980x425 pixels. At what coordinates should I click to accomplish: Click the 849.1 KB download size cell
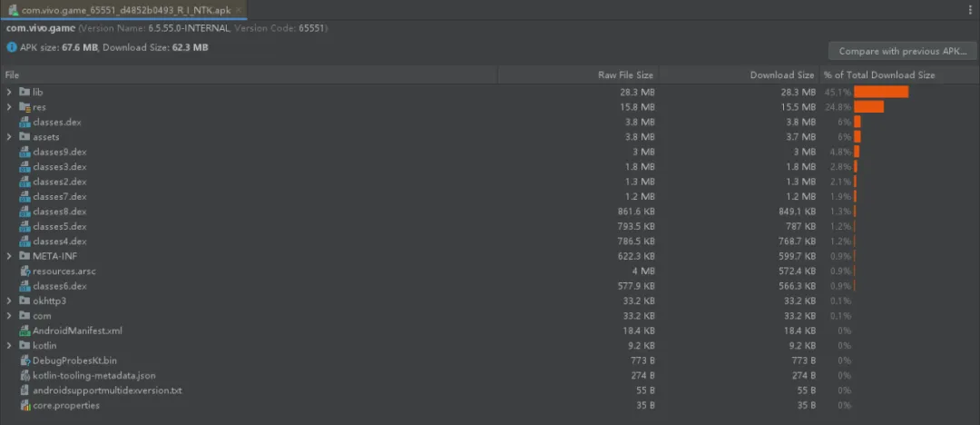[797, 212]
